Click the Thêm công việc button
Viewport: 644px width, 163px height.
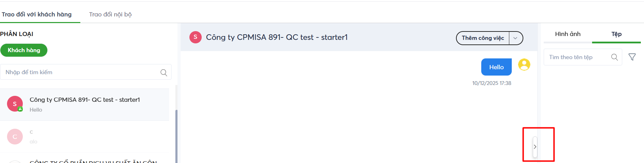tap(483, 38)
